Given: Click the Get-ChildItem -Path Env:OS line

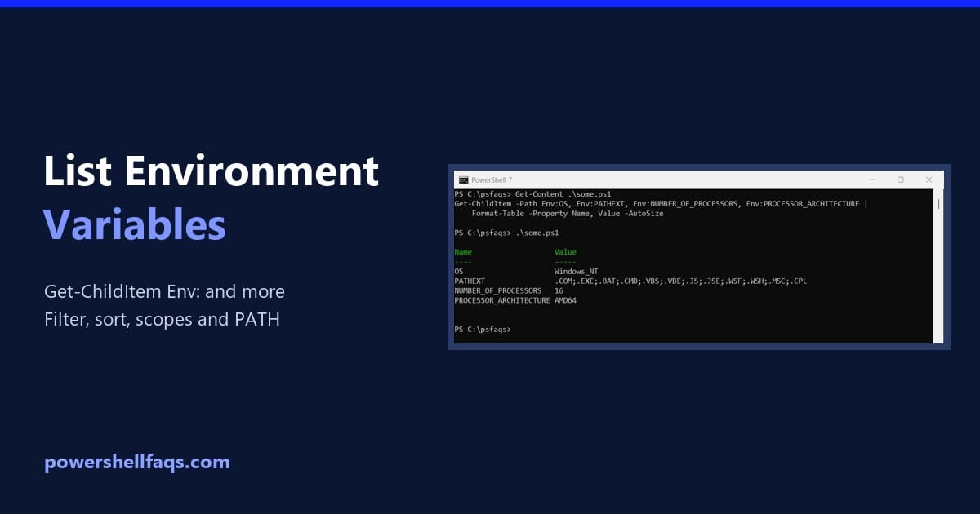Looking at the screenshot, I should [x=661, y=204].
